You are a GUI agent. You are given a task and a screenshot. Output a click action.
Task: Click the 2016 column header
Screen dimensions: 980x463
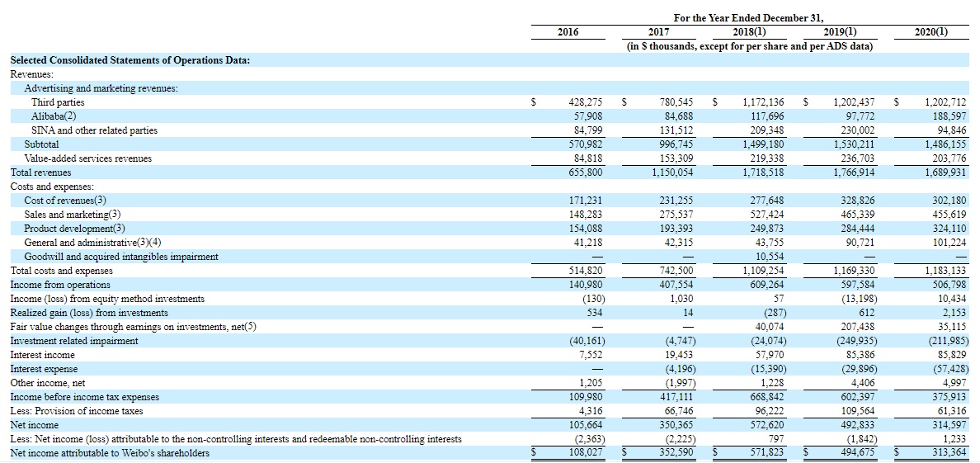coord(568,32)
